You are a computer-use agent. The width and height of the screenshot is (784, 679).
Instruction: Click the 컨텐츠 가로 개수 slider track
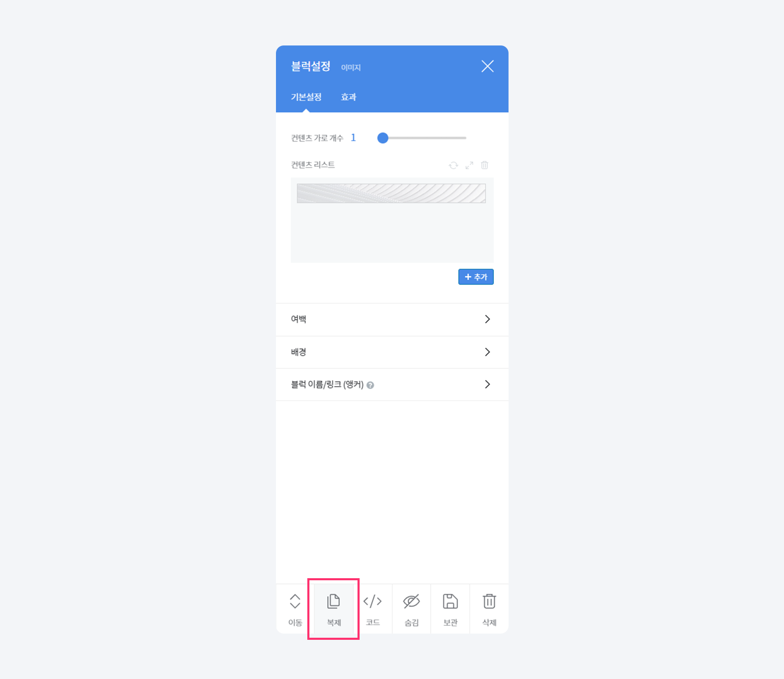pos(422,138)
